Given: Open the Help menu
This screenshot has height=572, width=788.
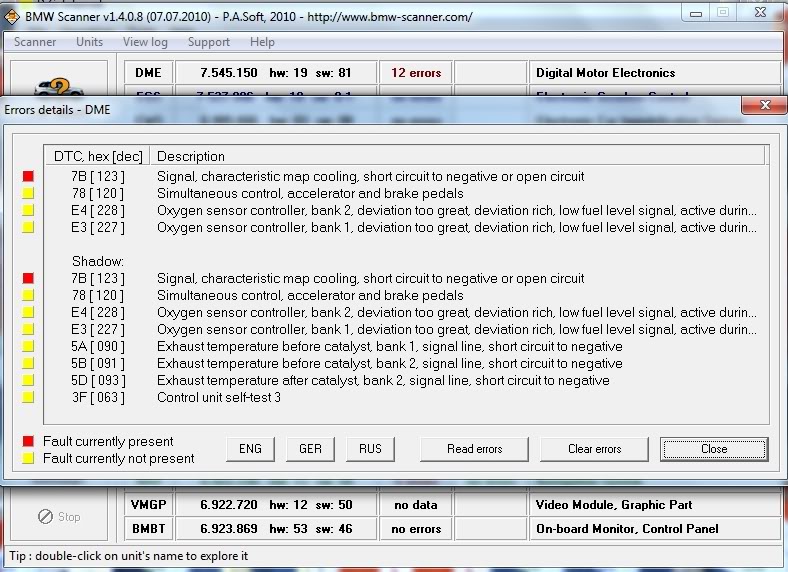Looking at the screenshot, I should [x=262, y=42].
